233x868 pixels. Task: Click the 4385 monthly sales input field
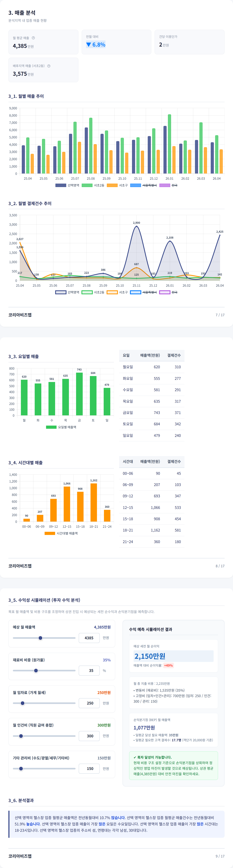89,638
